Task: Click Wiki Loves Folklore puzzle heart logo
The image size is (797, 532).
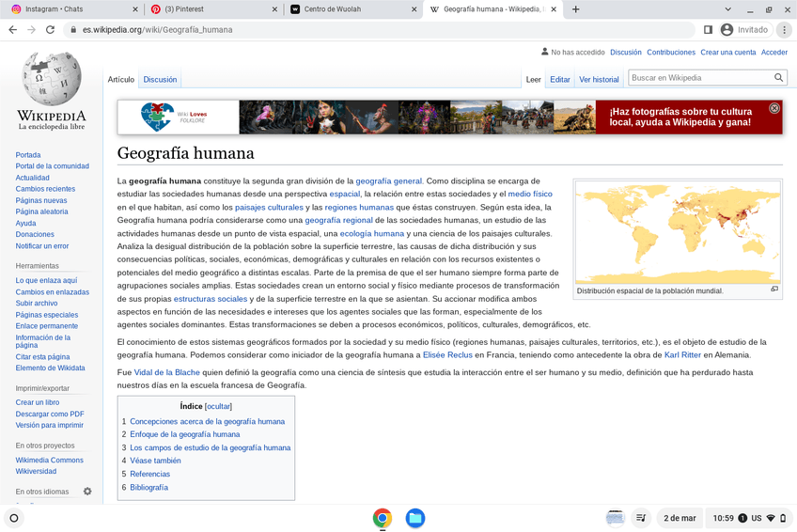Action: 157,117
